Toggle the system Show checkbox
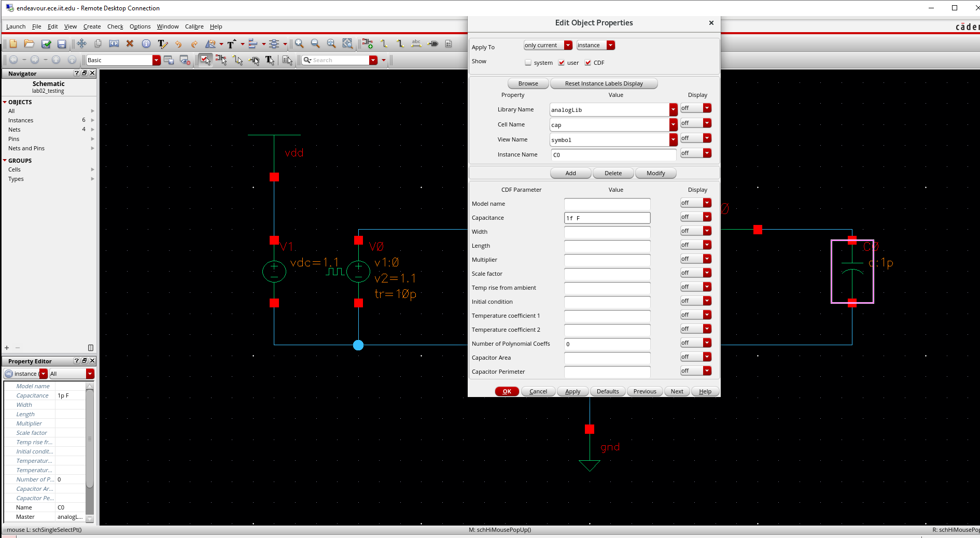The width and height of the screenshot is (980, 538). [x=528, y=63]
